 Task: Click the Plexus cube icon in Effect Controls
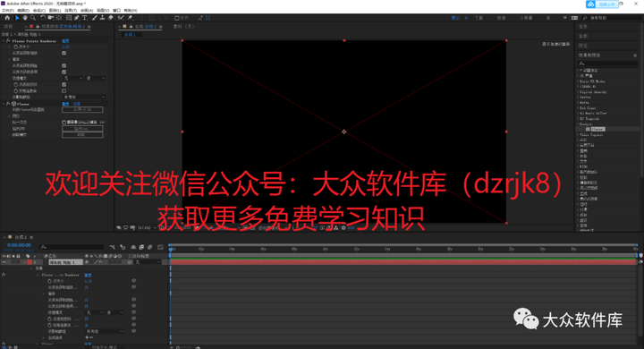(13, 104)
